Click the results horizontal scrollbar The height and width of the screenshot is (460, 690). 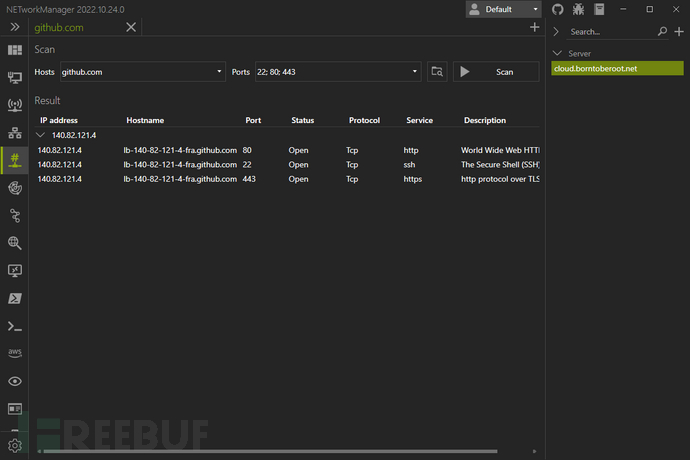click(x=270, y=451)
